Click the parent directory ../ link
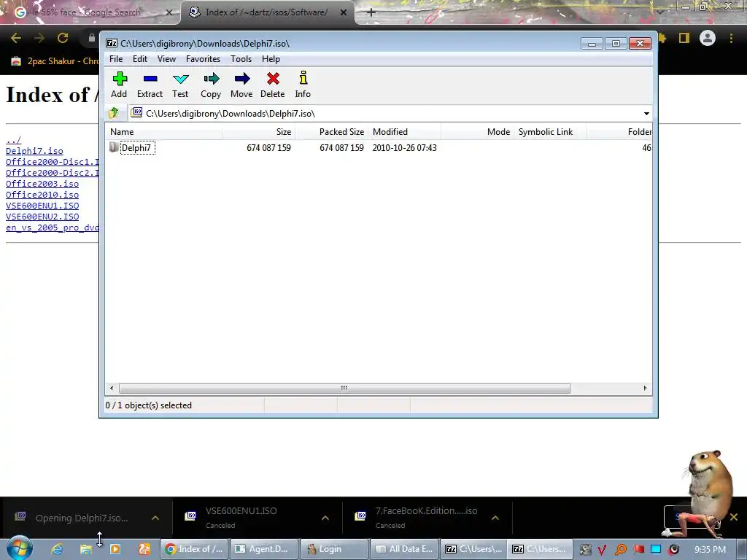The image size is (747, 560). [x=13, y=140]
